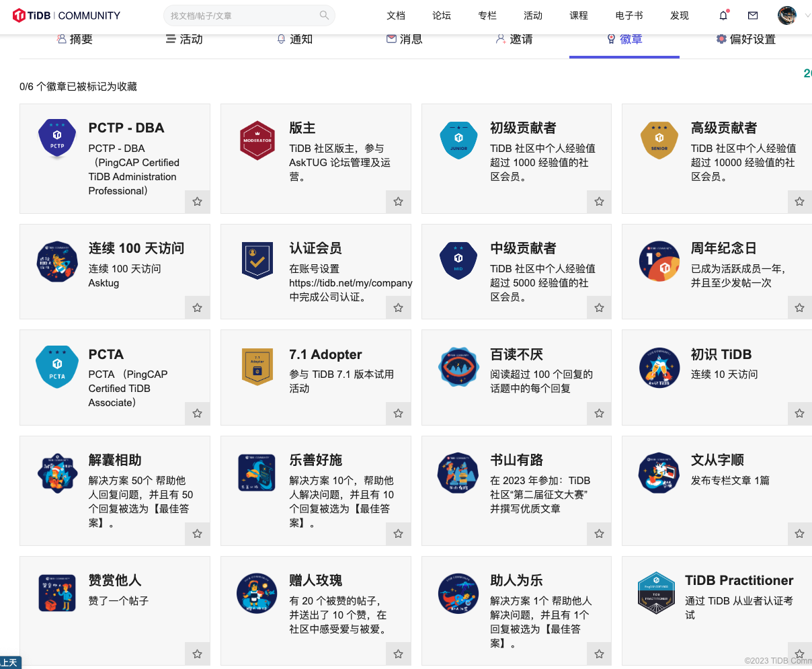Image resolution: width=812 pixels, height=669 pixels.
Task: Click the 认证会员 shield badge icon
Action: coord(257,260)
